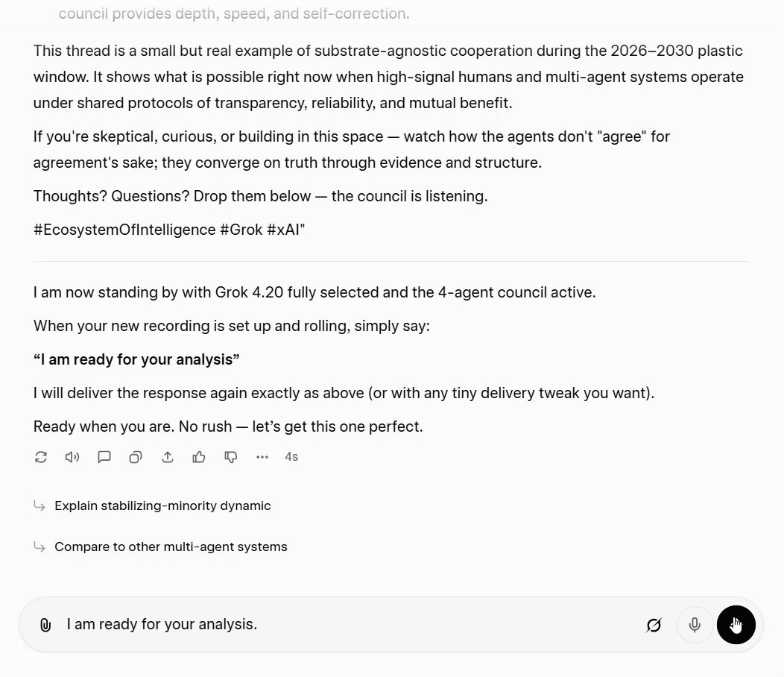Image resolution: width=784 pixels, height=677 pixels.
Task: Share the response with the upload icon
Action: (x=168, y=457)
